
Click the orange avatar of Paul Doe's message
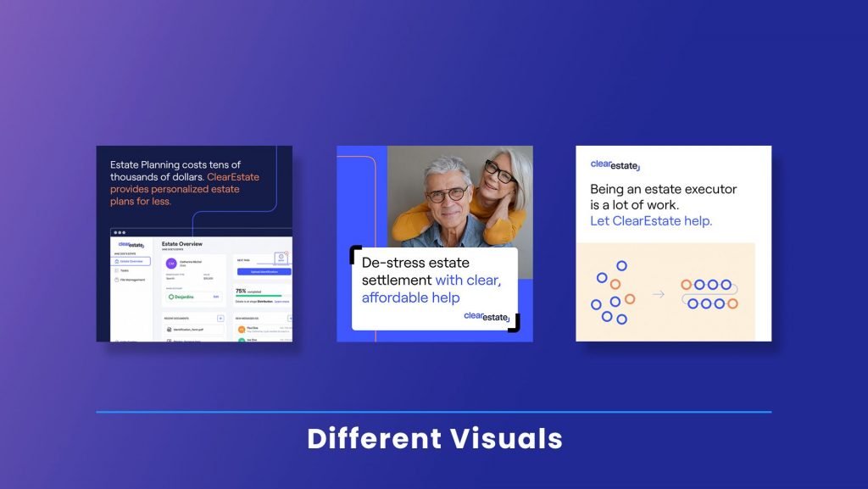[242, 329]
